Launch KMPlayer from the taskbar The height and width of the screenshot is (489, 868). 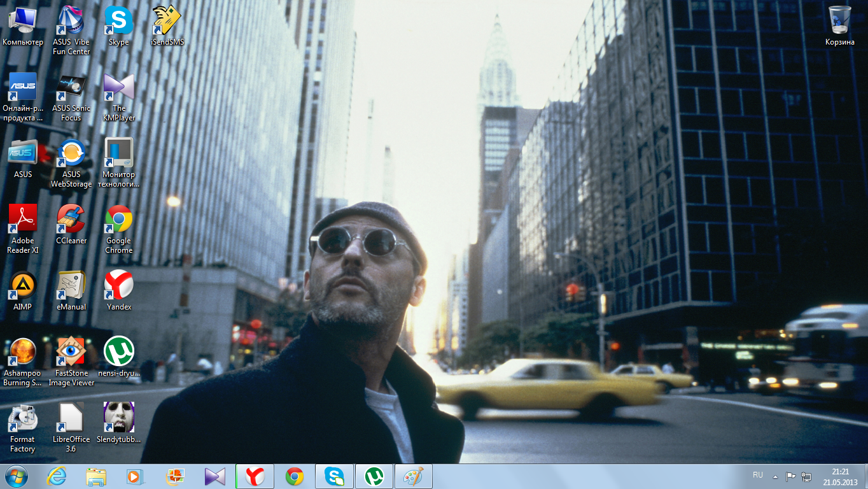click(214, 476)
